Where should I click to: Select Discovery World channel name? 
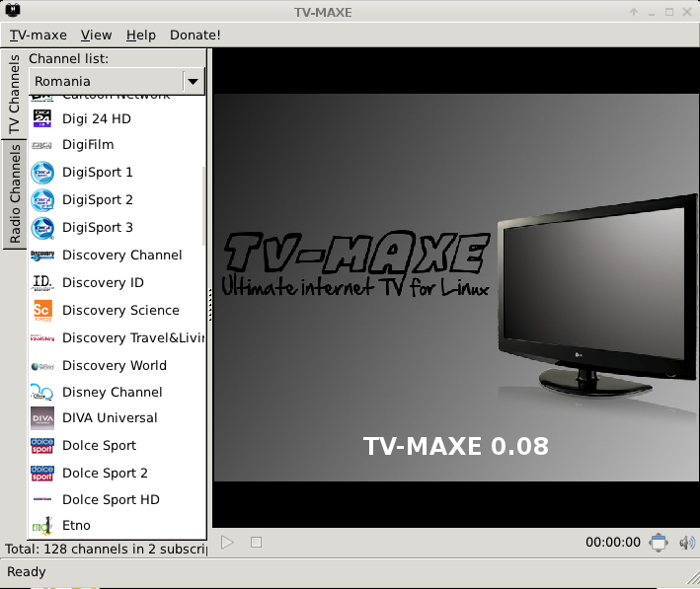click(x=115, y=366)
